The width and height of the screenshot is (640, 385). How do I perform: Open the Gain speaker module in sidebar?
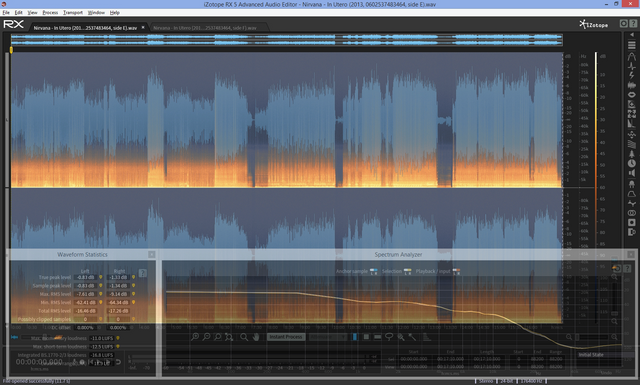631,173
